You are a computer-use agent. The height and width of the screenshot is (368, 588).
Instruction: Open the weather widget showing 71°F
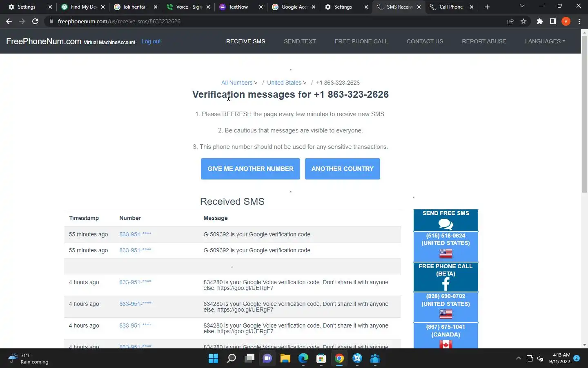point(29,359)
